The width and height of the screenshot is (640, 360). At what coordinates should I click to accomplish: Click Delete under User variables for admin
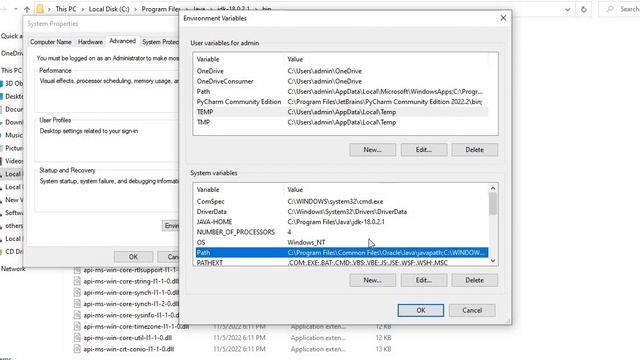[474, 150]
